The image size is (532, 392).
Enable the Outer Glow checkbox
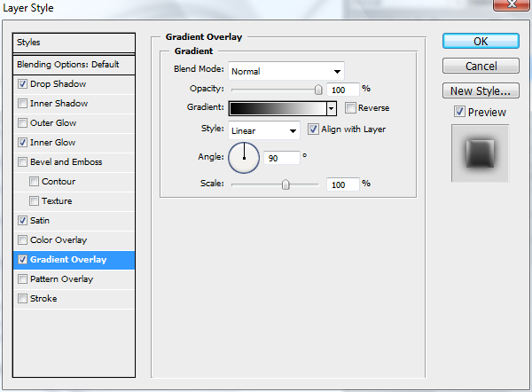(x=22, y=123)
